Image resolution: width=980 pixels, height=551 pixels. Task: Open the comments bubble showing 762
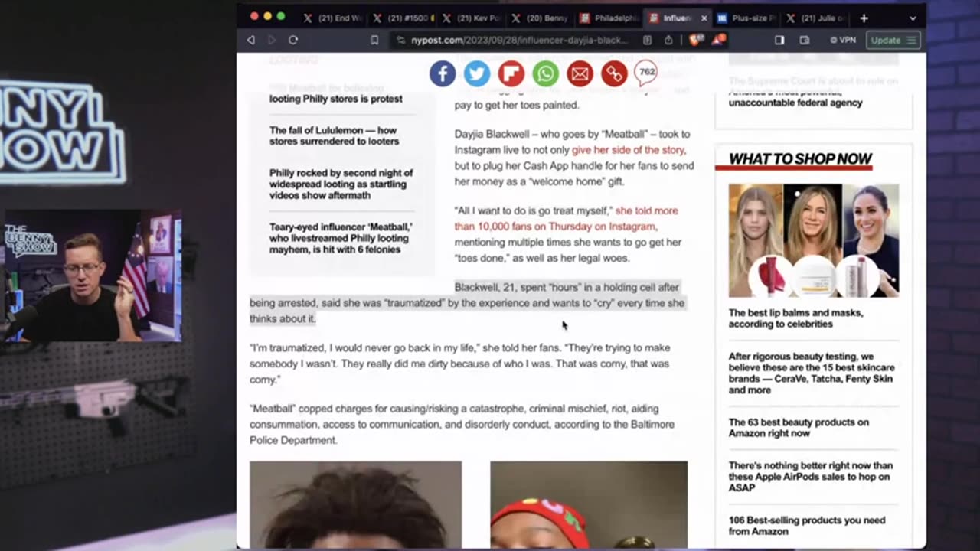[x=645, y=73]
